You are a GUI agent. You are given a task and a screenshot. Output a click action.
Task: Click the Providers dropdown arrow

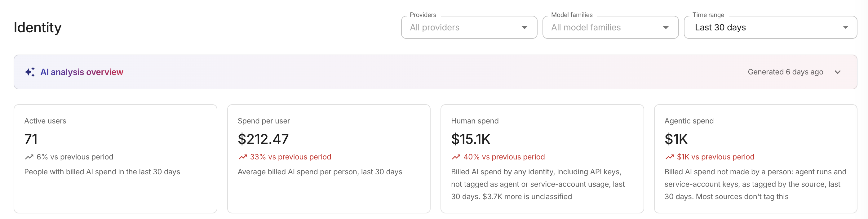tap(524, 28)
